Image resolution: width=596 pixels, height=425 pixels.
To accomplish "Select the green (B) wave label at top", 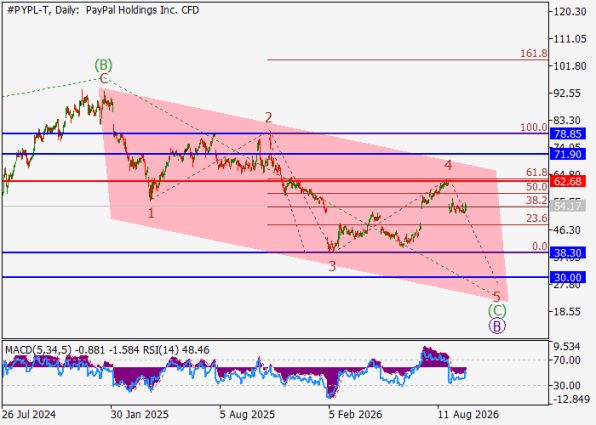I will tap(103, 65).
